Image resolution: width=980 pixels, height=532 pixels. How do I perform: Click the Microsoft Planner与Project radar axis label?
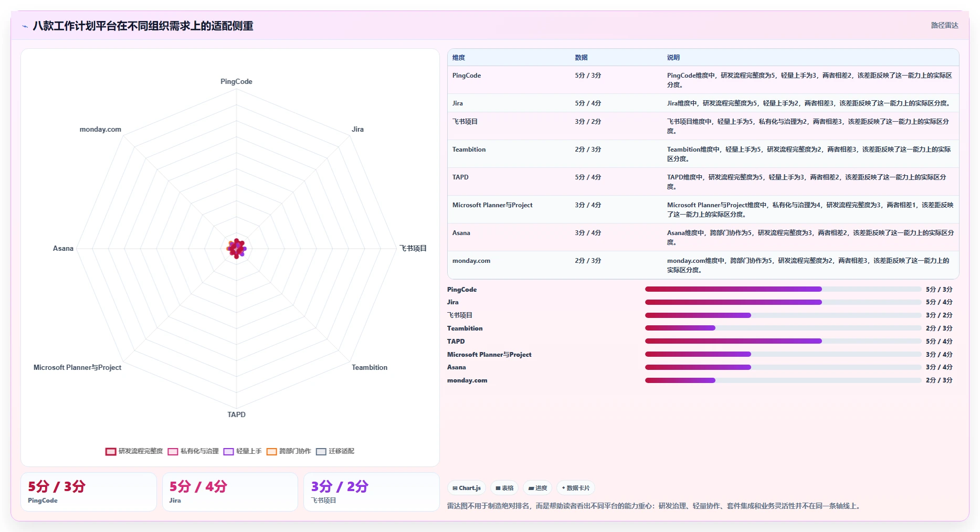[77, 368]
